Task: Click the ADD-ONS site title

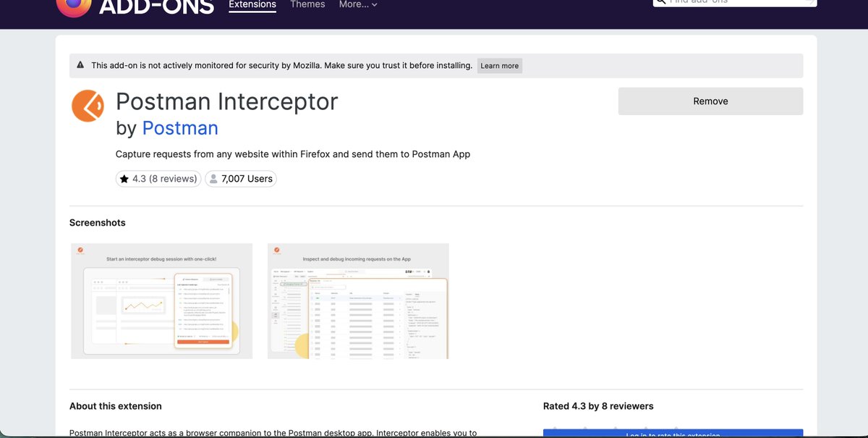Action: point(156,7)
